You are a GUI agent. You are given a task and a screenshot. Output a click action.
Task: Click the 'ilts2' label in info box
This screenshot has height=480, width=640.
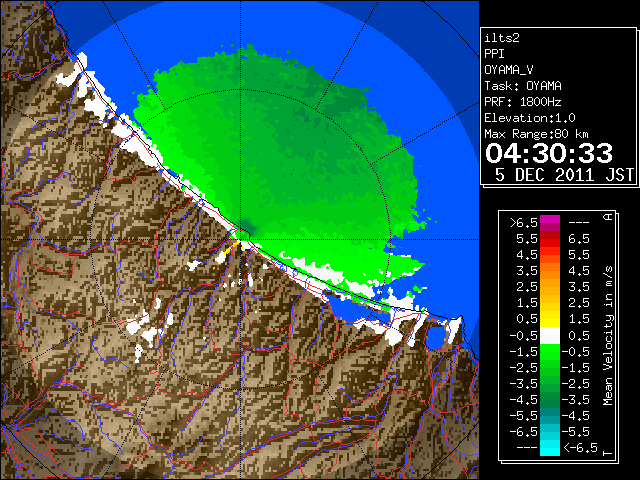coord(502,38)
